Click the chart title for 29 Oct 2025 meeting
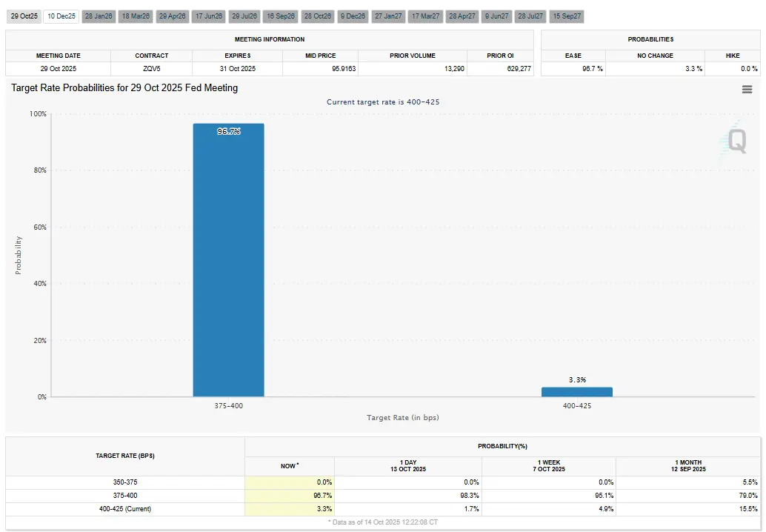 point(124,88)
